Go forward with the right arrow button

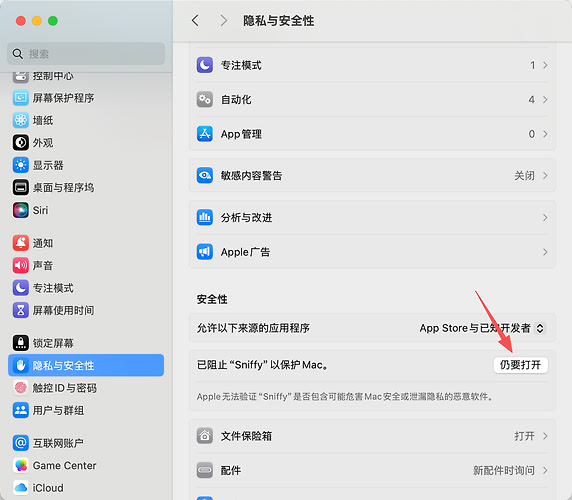[x=224, y=20]
